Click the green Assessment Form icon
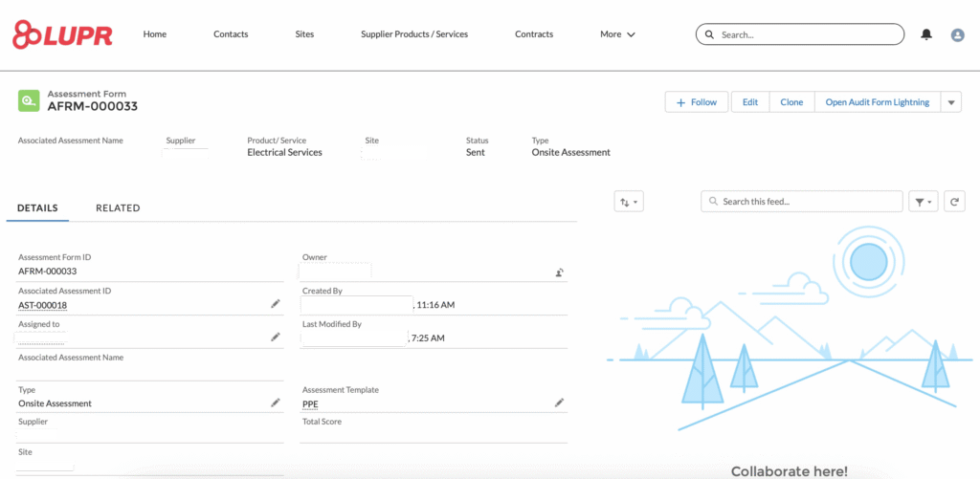Screen dimensions: 980x479 pyautogui.click(x=29, y=100)
